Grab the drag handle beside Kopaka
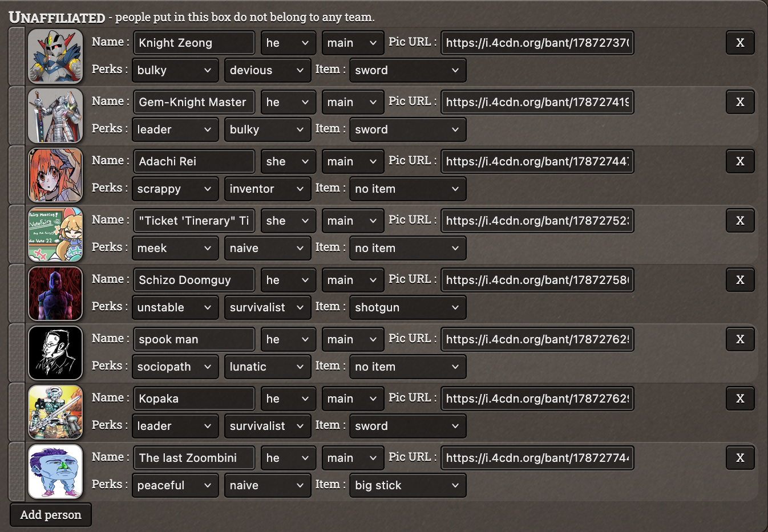Image resolution: width=768 pixels, height=532 pixels. pos(17,412)
